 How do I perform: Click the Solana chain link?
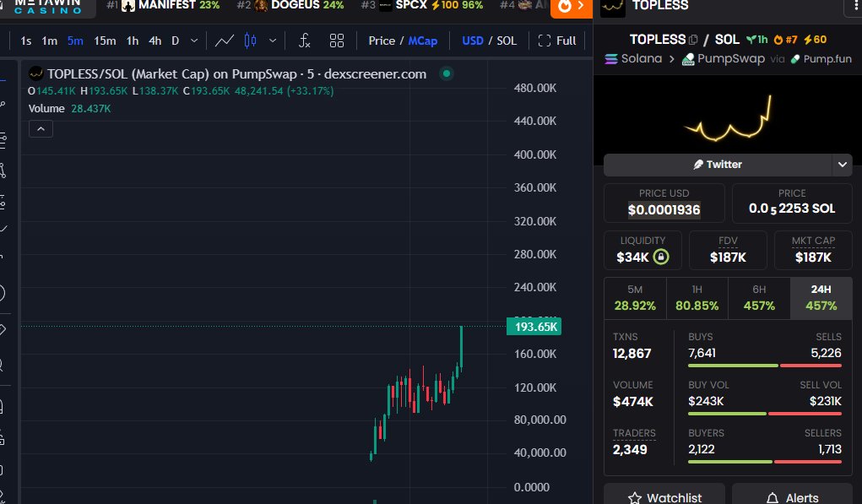coord(633,59)
